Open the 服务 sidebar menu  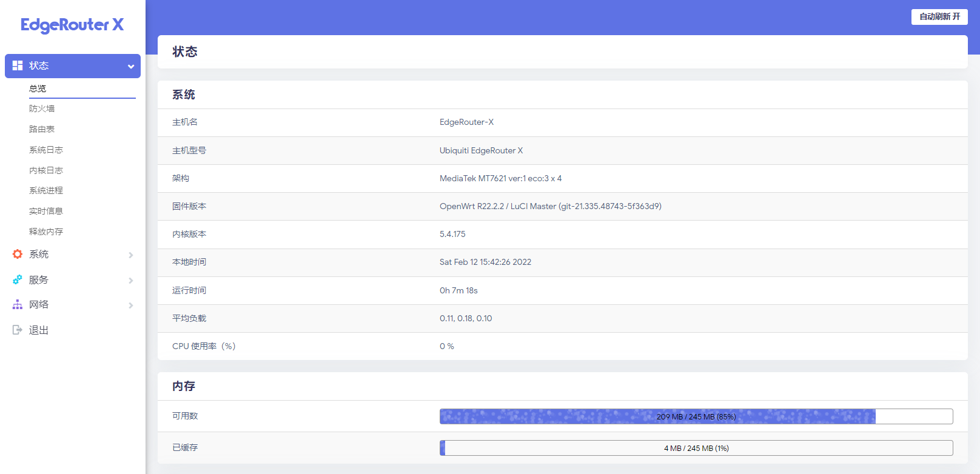39,279
